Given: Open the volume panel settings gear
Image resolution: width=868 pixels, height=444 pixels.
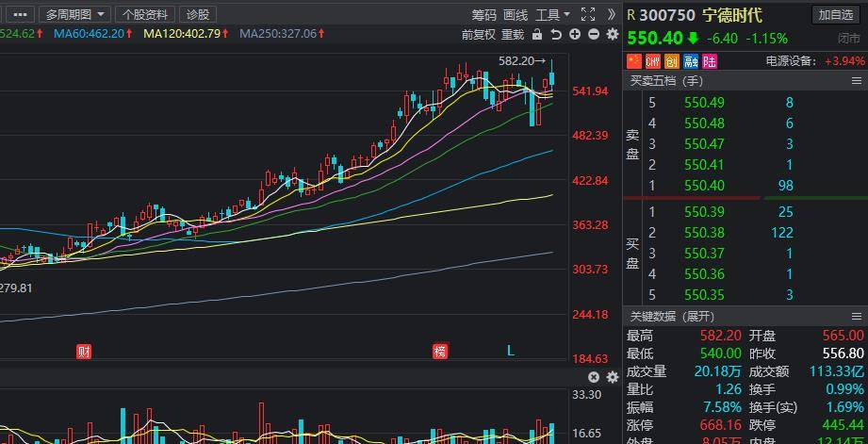Looking at the screenshot, I should click(613, 378).
